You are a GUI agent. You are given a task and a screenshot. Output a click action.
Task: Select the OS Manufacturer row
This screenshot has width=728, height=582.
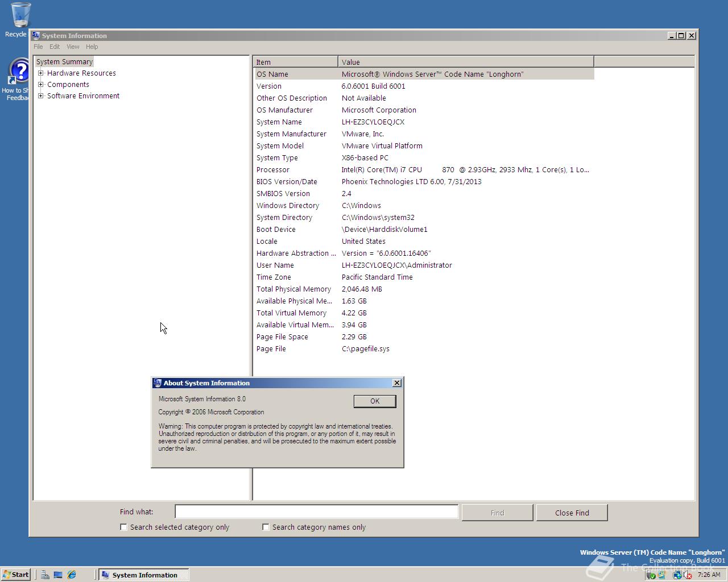click(424, 110)
